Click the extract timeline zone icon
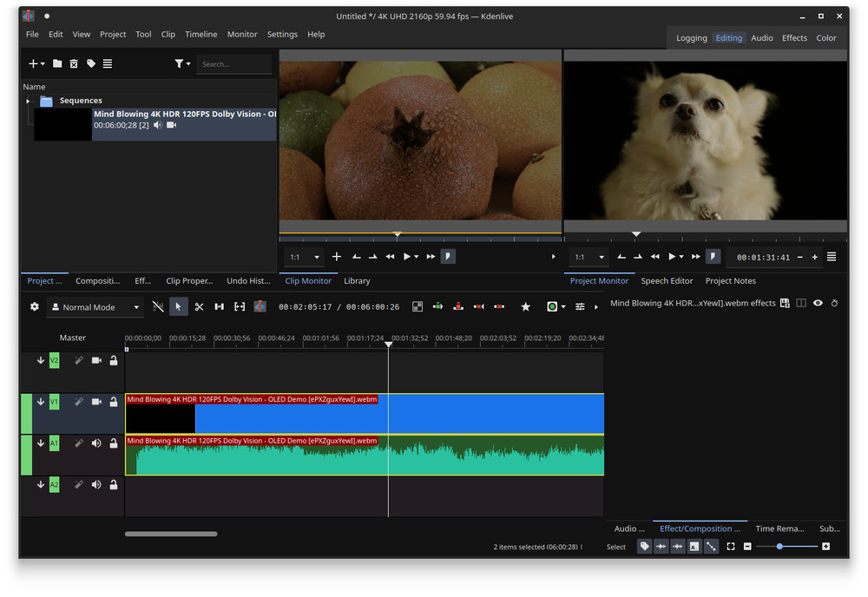Screen dimensions: 868x597 pos(479,306)
